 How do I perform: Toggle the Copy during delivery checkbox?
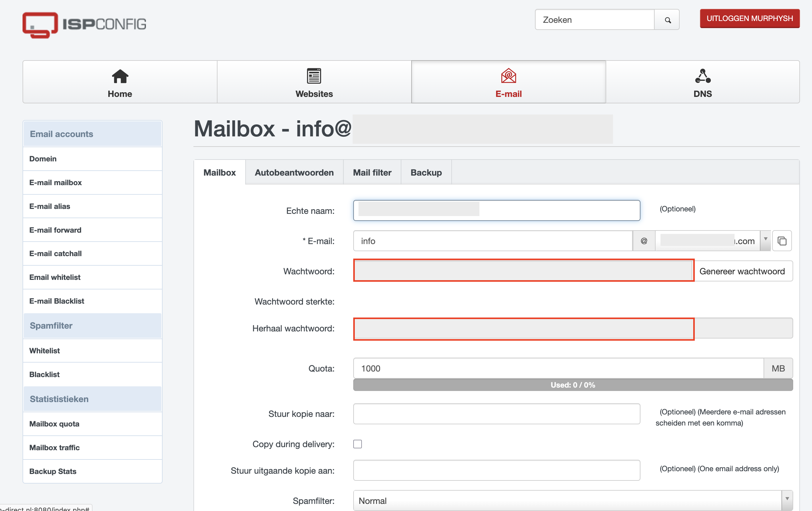(358, 444)
